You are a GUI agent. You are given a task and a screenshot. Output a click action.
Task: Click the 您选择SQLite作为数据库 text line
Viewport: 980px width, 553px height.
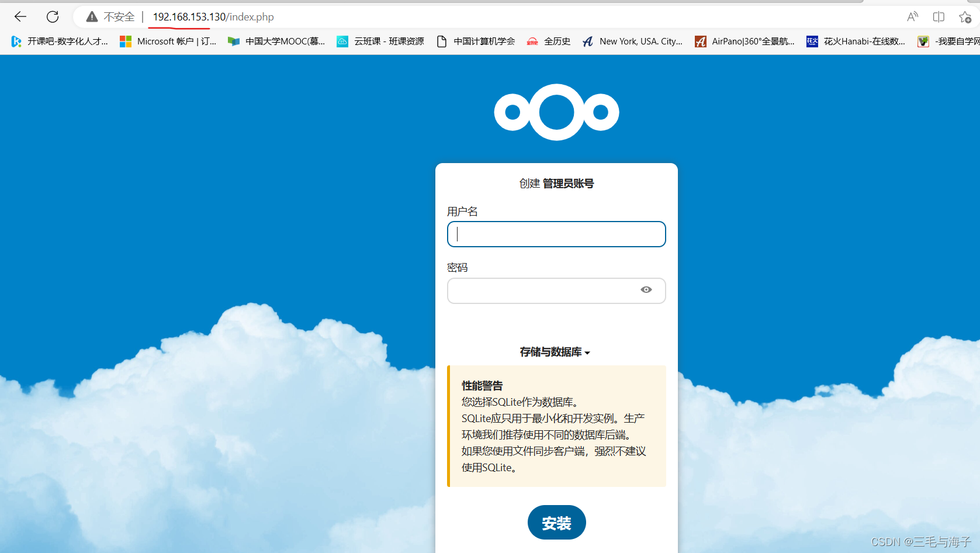pos(520,402)
